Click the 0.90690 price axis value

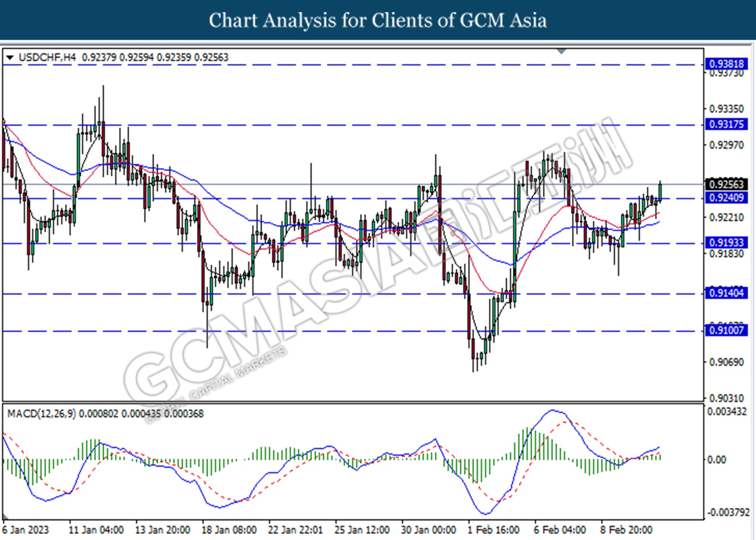(x=726, y=362)
